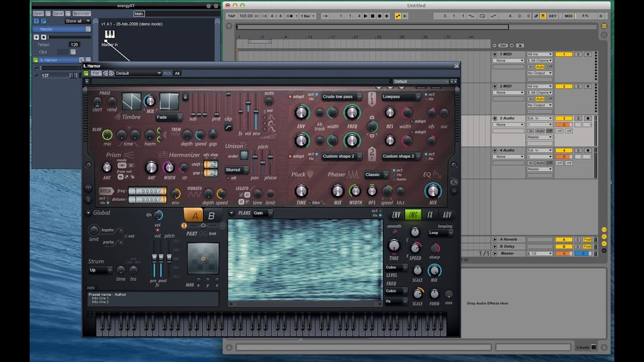Click the TAP tempo button in Ableton
644x362 pixels.
(231, 16)
